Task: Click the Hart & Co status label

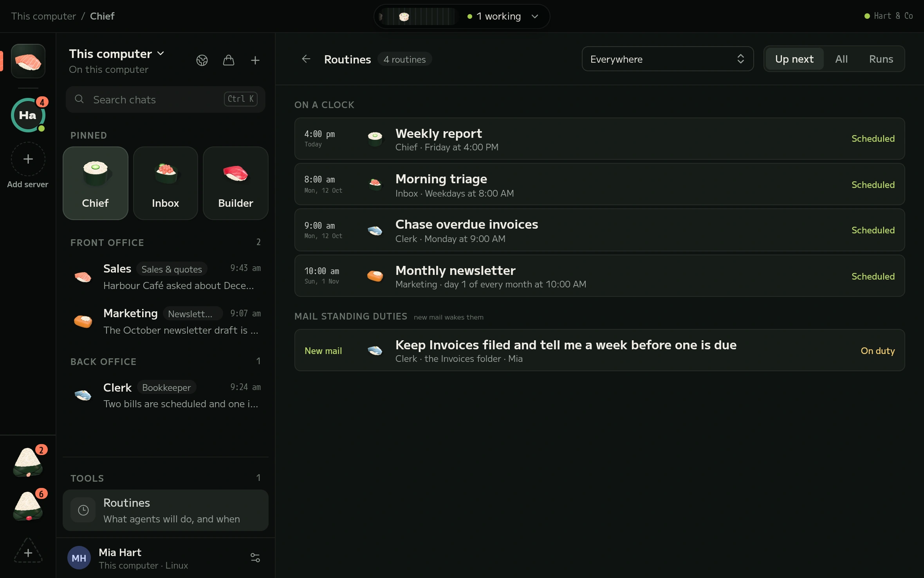Action: tap(889, 16)
